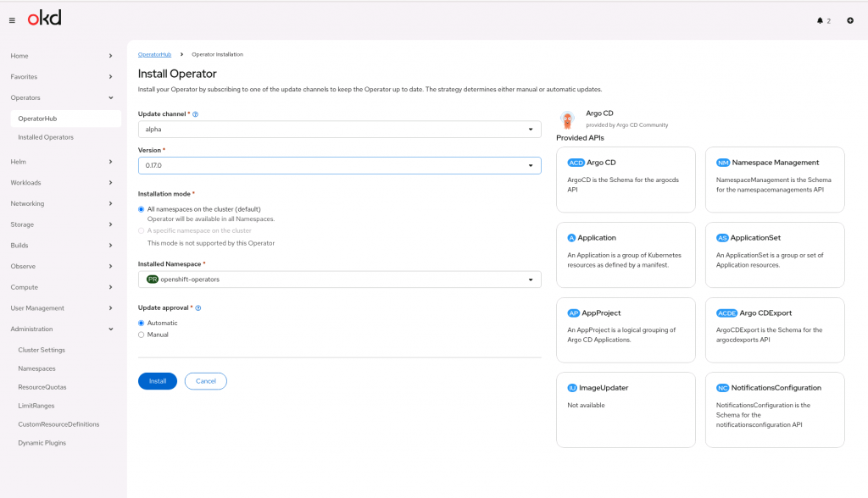This screenshot has height=498, width=868.
Task: Open Installed Operators in sidebar
Action: tap(46, 137)
